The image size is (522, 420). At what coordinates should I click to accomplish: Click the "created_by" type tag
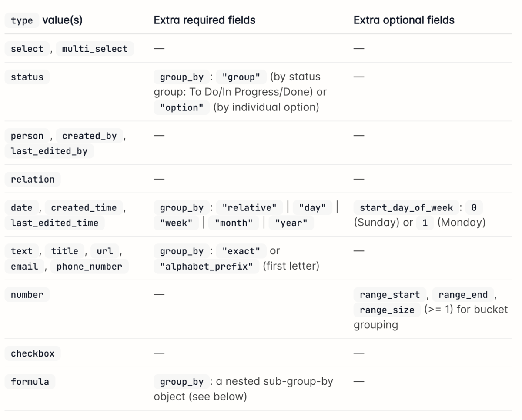click(x=89, y=136)
